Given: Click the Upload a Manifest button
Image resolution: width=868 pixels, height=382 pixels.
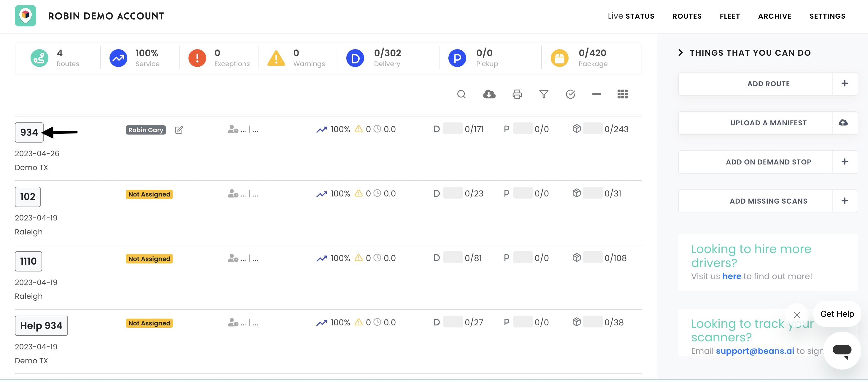Looking at the screenshot, I should pos(768,123).
